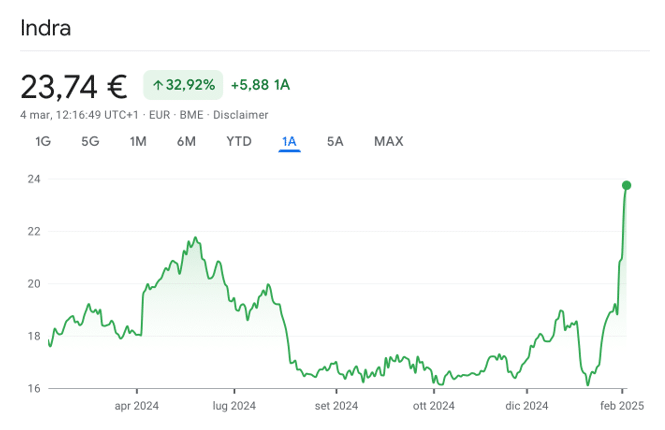Switch to the 5G five-day tab
The image size is (665, 430).
(90, 141)
